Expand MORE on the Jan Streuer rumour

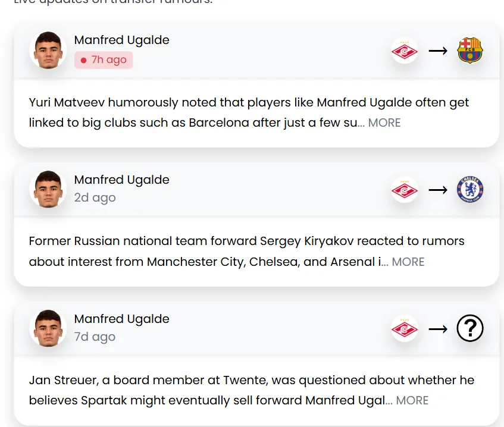coord(412,401)
